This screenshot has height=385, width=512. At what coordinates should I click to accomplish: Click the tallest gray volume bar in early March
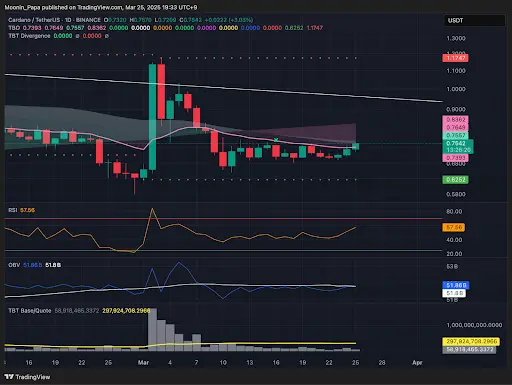tap(152, 330)
